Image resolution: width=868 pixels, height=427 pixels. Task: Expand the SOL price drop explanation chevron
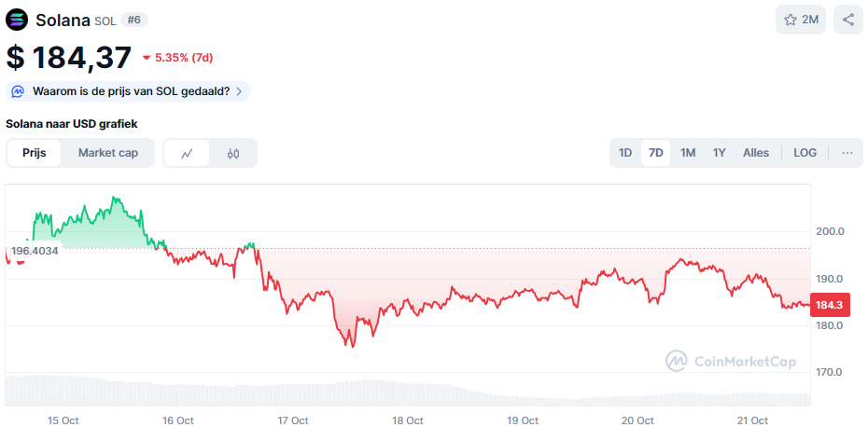point(239,91)
